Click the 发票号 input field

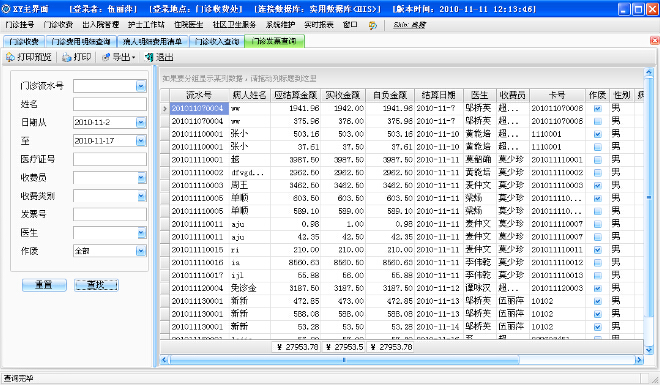pos(110,214)
